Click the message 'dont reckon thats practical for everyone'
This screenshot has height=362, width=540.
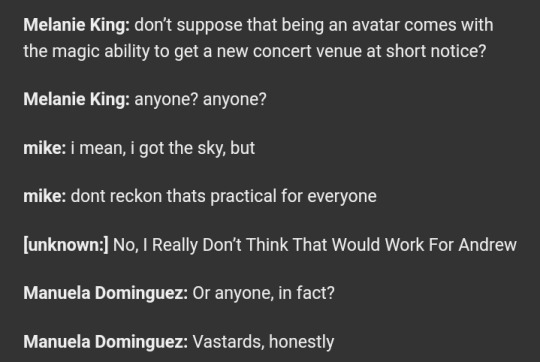click(x=224, y=197)
